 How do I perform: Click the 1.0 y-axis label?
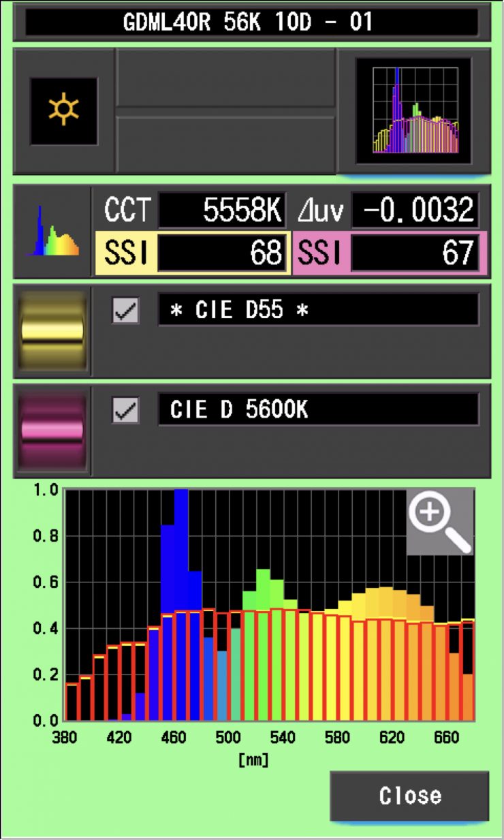click(x=46, y=491)
